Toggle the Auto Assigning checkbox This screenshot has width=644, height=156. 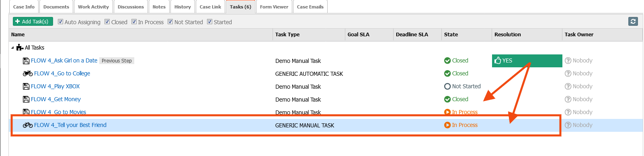click(61, 22)
